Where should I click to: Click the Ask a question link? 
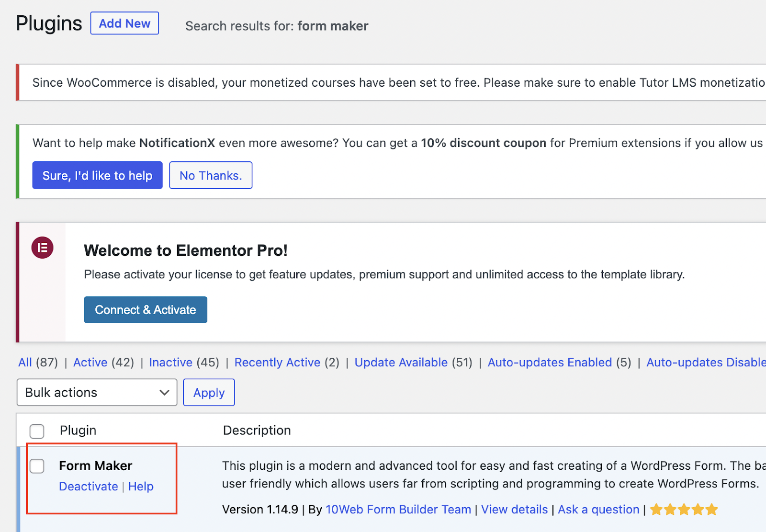(x=598, y=509)
